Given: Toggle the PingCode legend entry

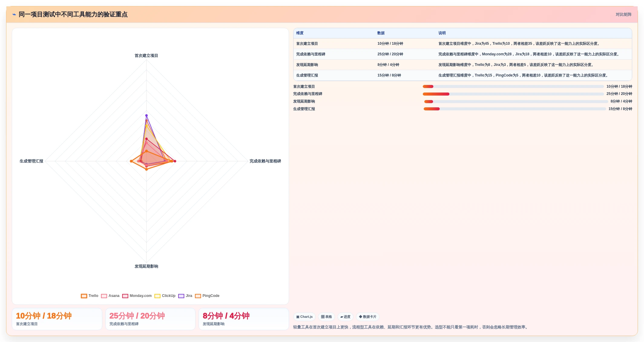Looking at the screenshot, I should [207, 296].
